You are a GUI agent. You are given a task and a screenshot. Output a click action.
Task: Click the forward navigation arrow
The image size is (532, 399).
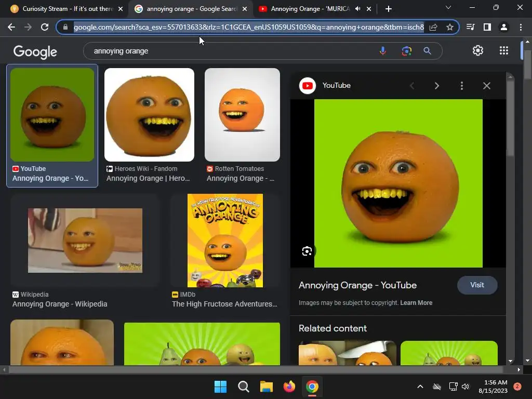click(x=28, y=27)
